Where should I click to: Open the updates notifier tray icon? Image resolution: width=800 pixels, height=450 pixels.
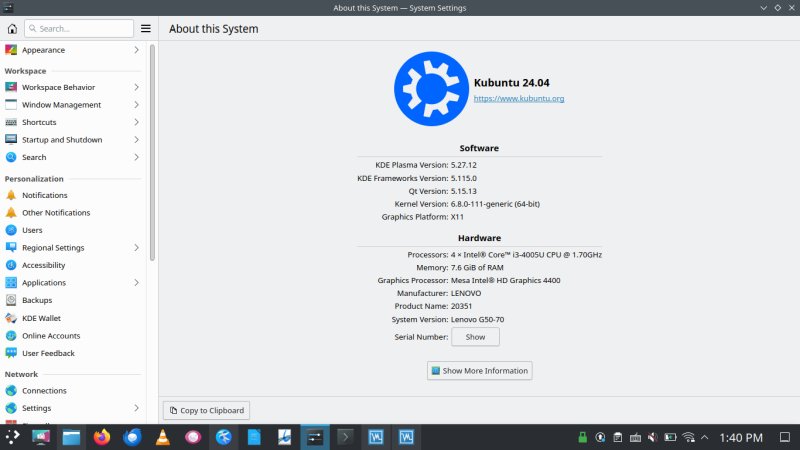point(601,437)
